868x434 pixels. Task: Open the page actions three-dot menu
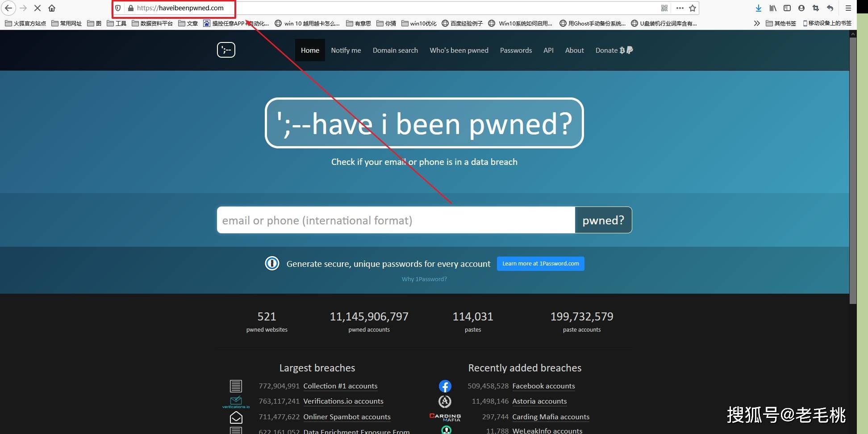[x=680, y=8]
